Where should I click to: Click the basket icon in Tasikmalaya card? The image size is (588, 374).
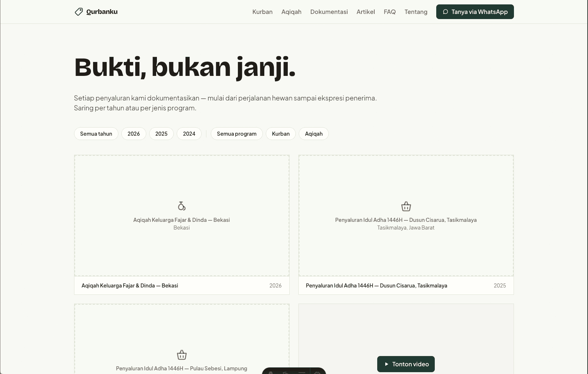[406, 206]
